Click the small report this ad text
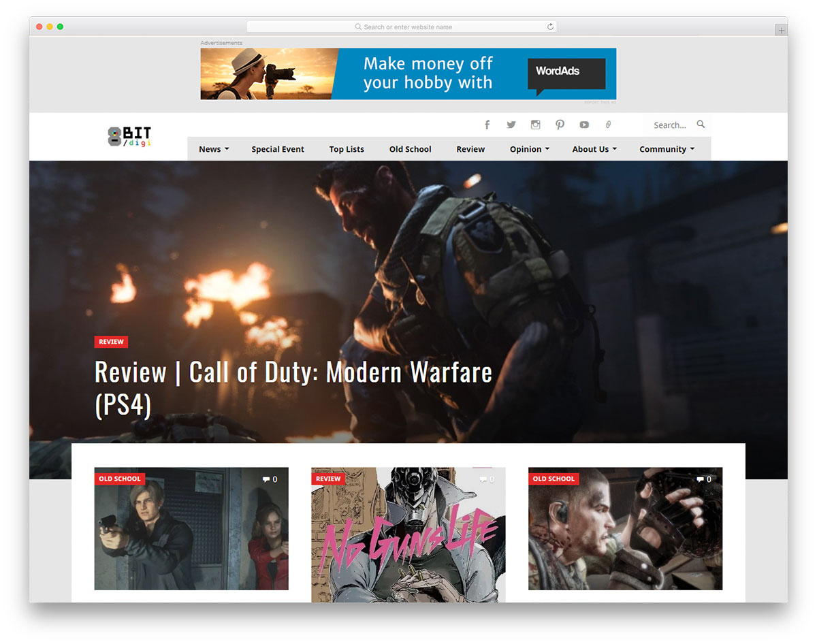 [x=600, y=103]
